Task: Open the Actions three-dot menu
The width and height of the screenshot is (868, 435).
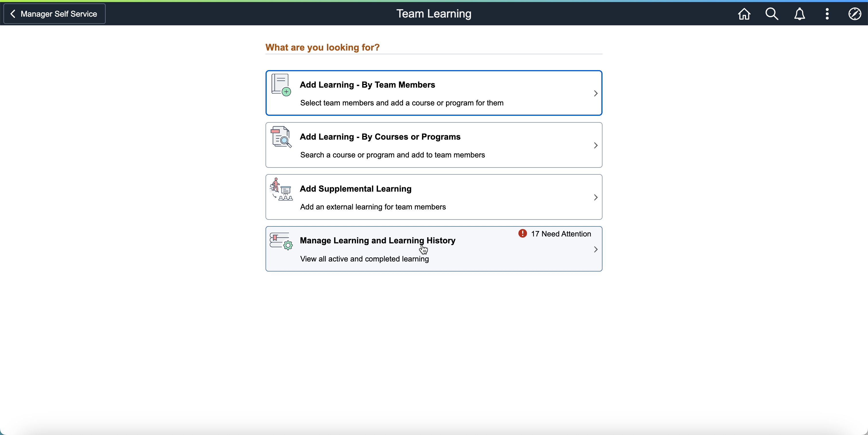Action: tap(827, 14)
